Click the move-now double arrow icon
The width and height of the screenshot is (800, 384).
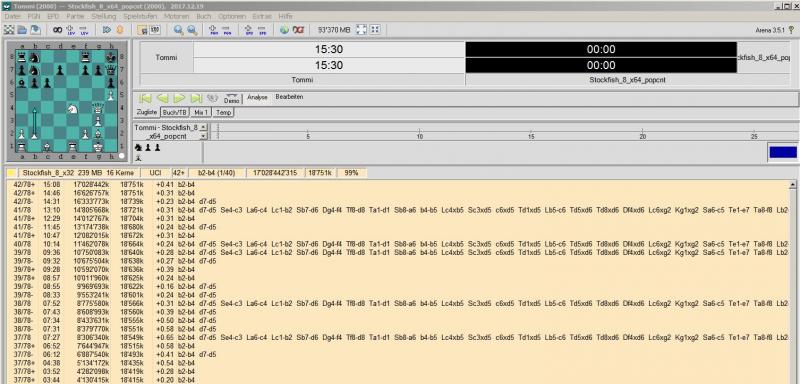(107, 30)
